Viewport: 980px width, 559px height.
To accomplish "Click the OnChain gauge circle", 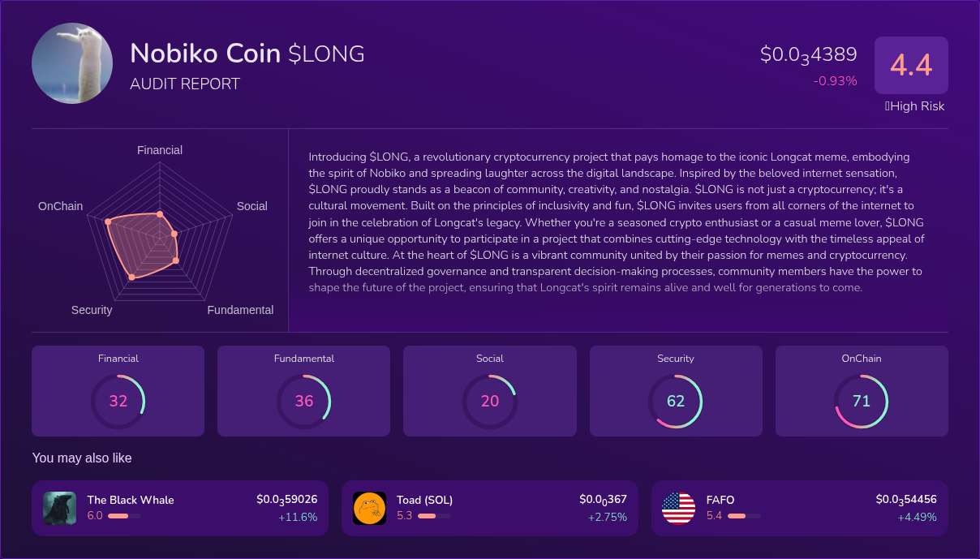I will click(861, 401).
